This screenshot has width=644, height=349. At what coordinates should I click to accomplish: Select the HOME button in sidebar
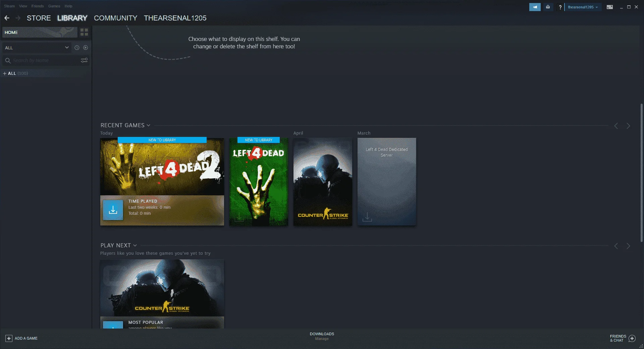40,32
